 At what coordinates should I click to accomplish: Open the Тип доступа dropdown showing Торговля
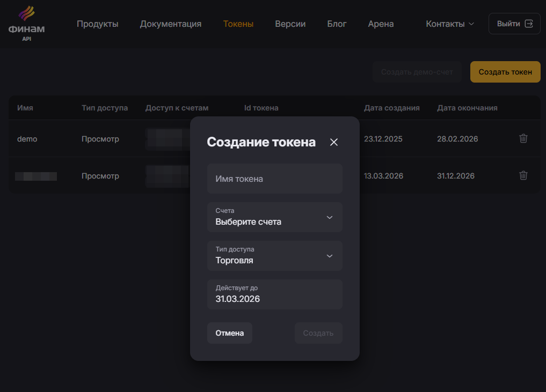[x=275, y=256]
